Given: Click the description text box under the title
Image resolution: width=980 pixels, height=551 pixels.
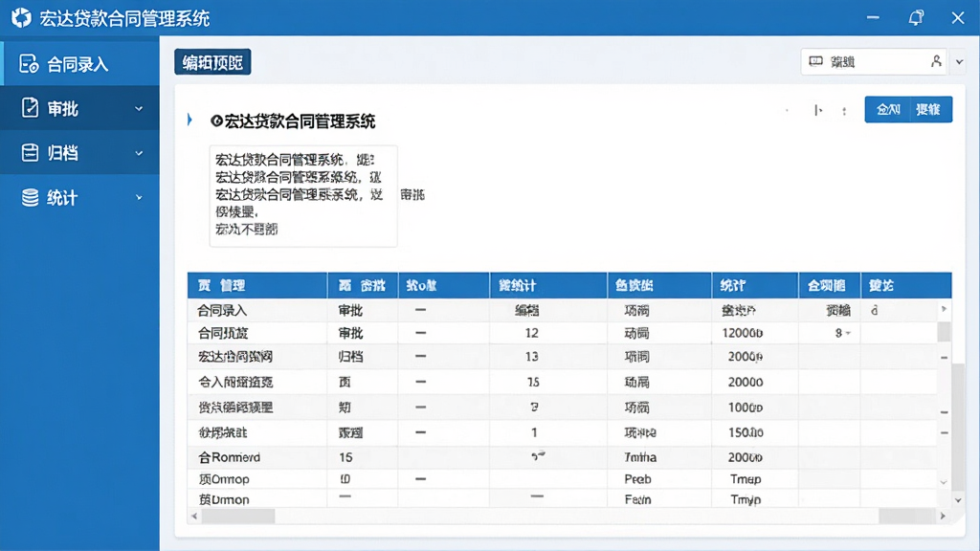Looking at the screenshot, I should (x=303, y=195).
